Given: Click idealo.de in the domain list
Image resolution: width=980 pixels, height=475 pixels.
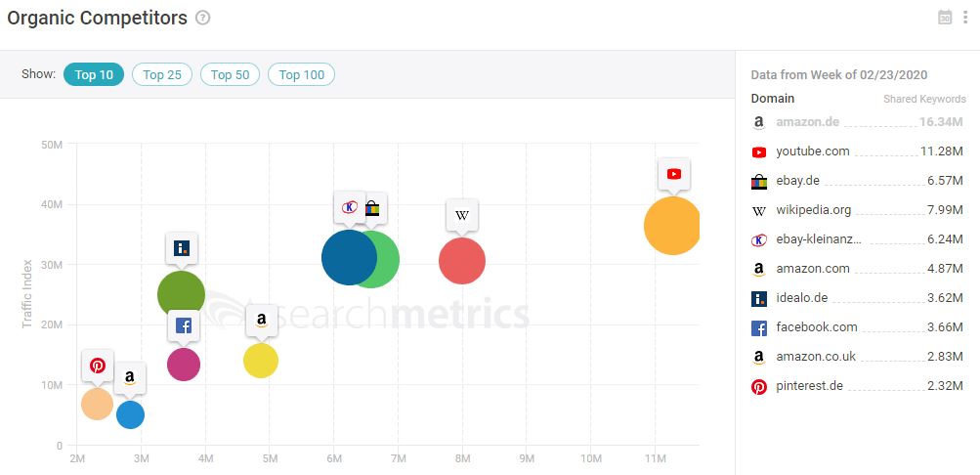Looking at the screenshot, I should (802, 297).
